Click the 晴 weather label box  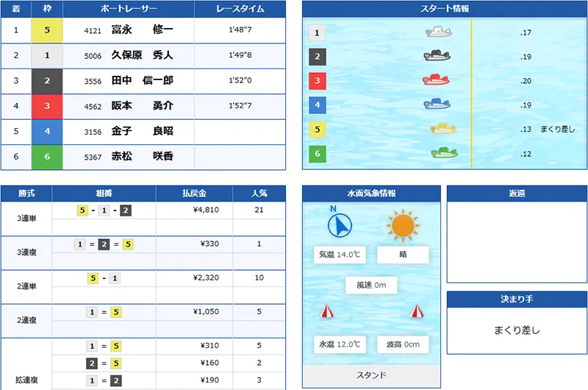(403, 255)
